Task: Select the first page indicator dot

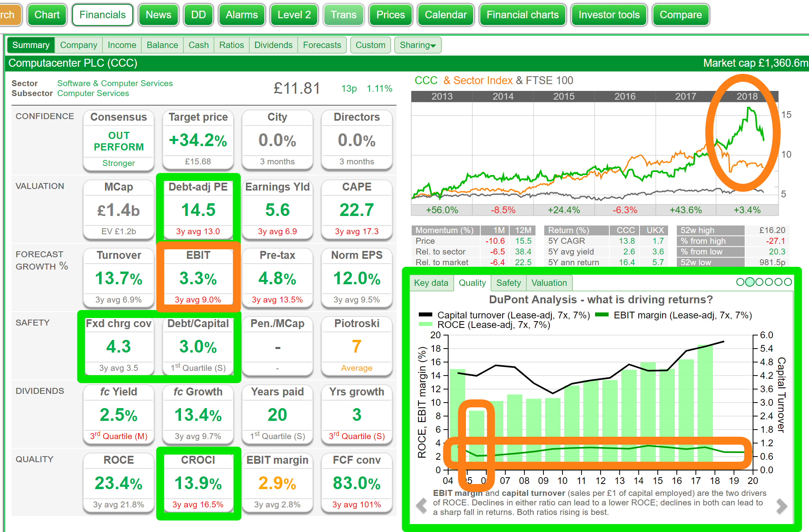Action: pos(740,282)
